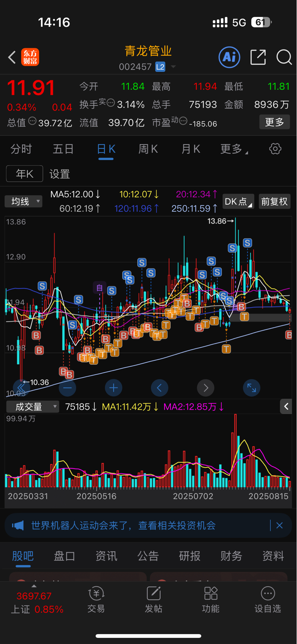Viewport: 297px width, 644px height.
Task: Tap the MA5:12.00 value
Action: click(x=76, y=194)
